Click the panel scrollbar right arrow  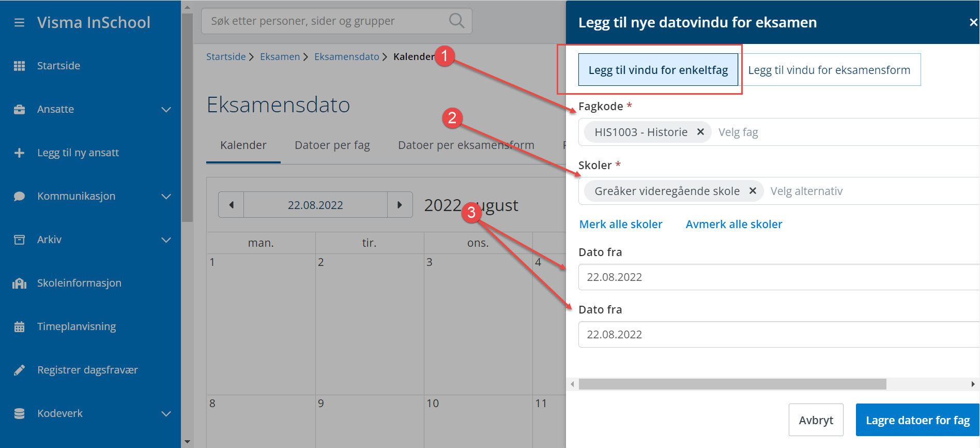point(973,384)
